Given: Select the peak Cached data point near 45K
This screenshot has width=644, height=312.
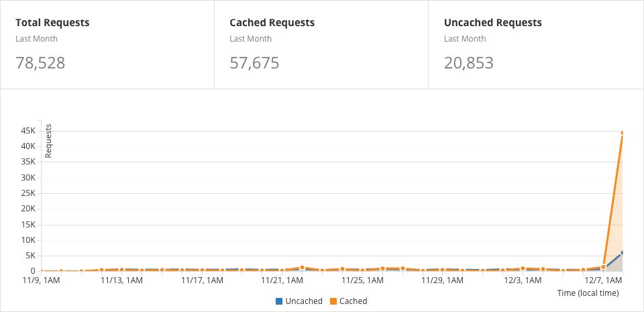Looking at the screenshot, I should coord(623,133).
